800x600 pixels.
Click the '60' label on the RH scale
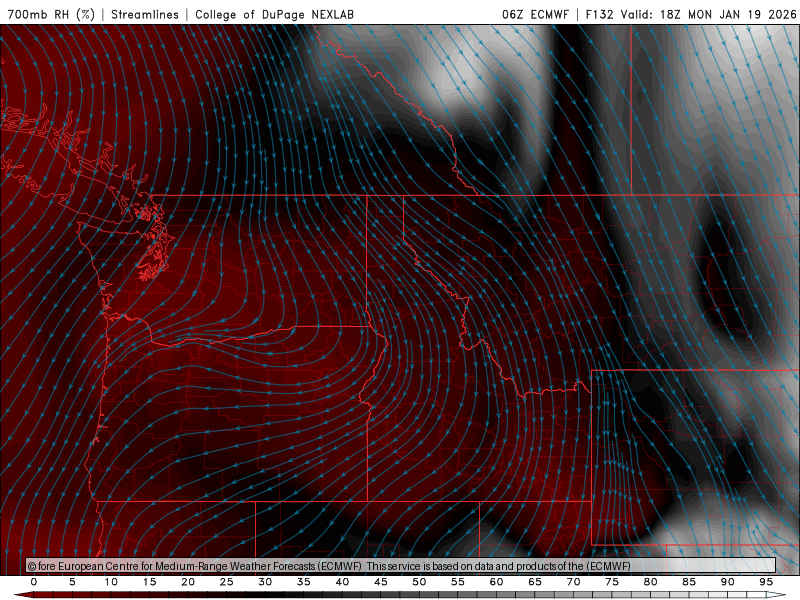tap(496, 582)
